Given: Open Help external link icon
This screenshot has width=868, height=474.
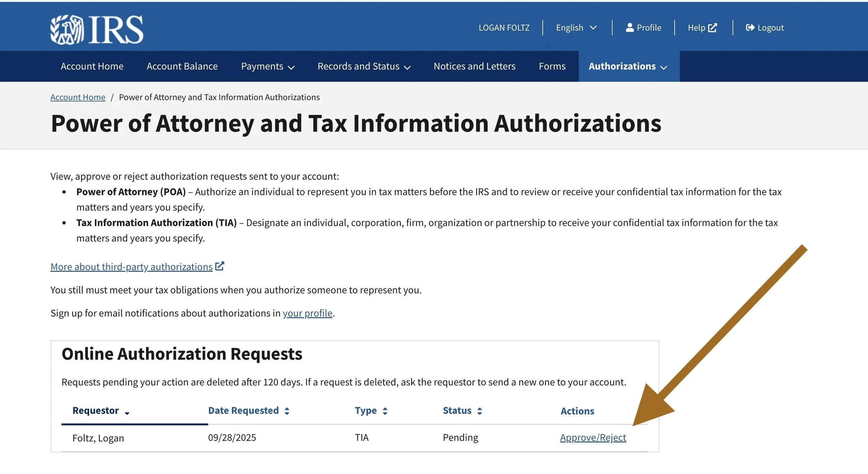Looking at the screenshot, I should (712, 27).
